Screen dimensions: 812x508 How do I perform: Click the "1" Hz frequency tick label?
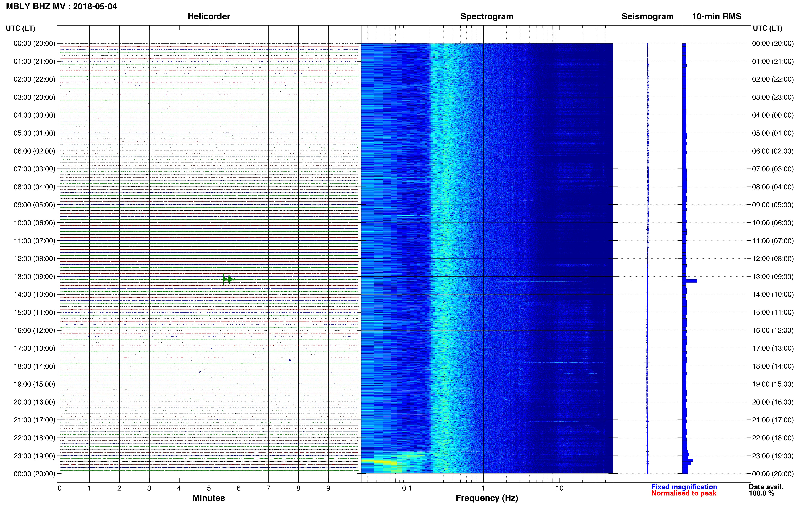(x=483, y=488)
